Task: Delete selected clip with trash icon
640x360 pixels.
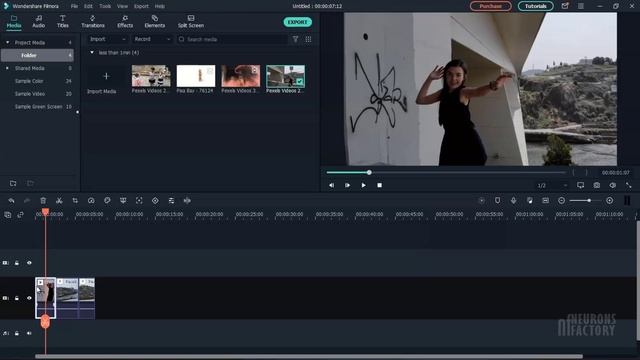Action: click(x=43, y=200)
